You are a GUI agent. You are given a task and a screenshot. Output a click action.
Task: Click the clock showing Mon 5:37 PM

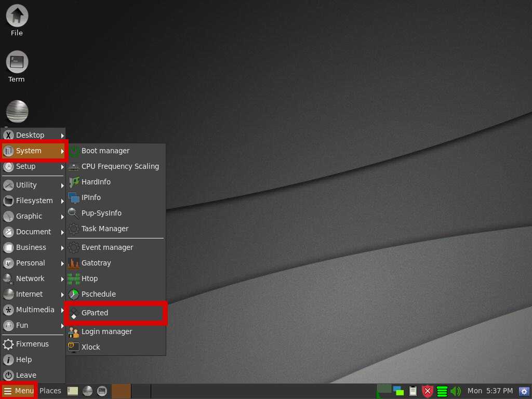[490, 391]
